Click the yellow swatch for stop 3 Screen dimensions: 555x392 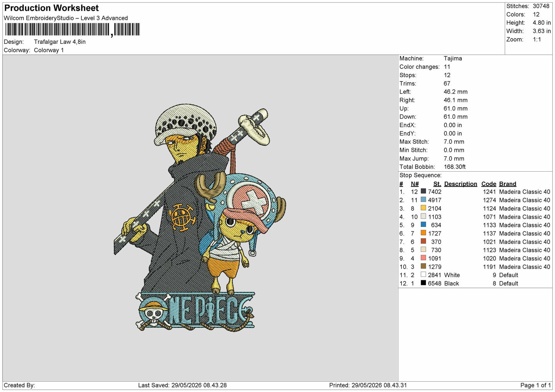pos(423,208)
